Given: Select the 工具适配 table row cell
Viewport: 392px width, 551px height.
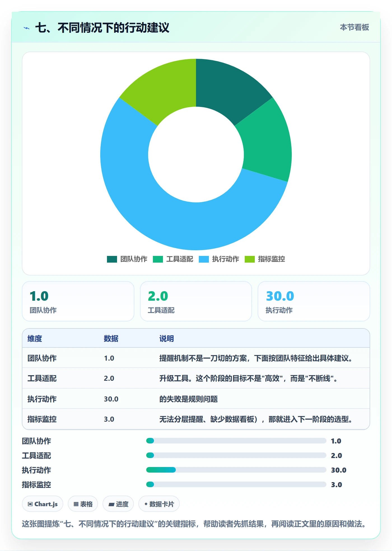Looking at the screenshot, I should click(42, 378).
